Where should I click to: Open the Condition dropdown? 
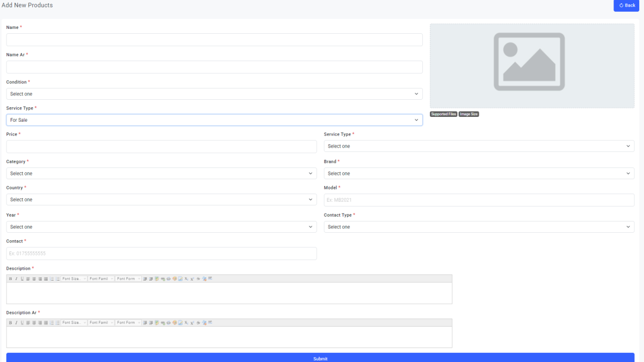pyautogui.click(x=214, y=94)
